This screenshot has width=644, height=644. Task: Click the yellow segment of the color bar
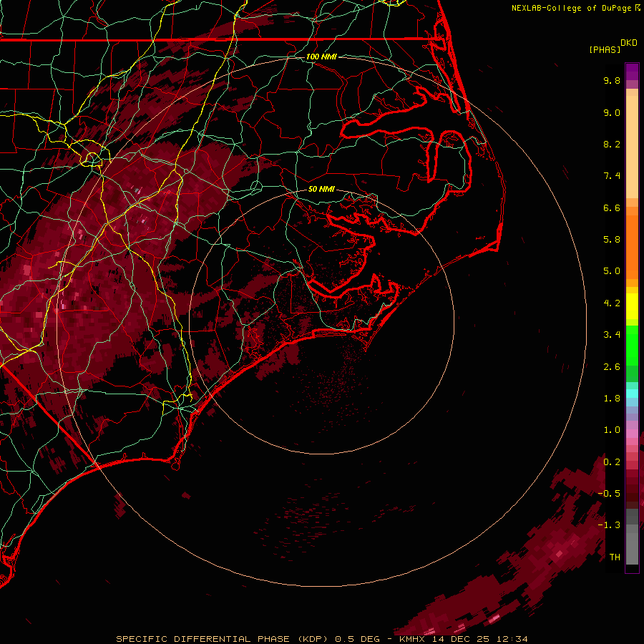(x=632, y=306)
